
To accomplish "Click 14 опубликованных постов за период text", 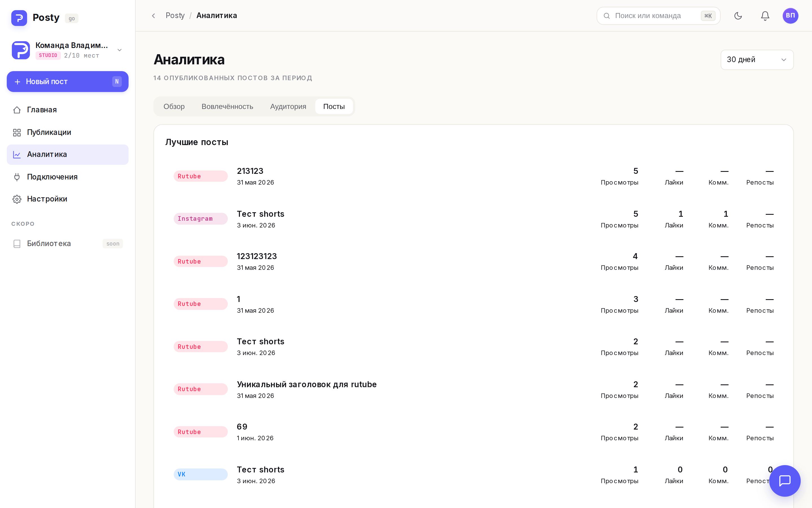I will 233,78.
